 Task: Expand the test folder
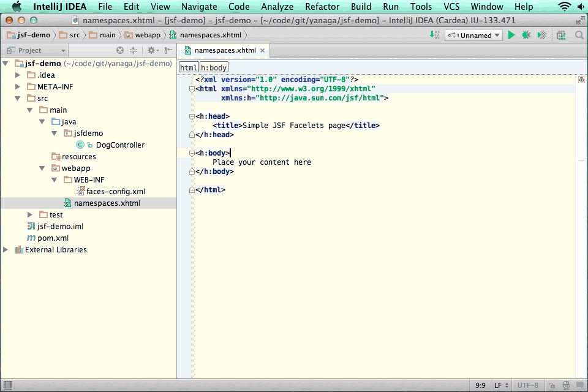tap(29, 214)
